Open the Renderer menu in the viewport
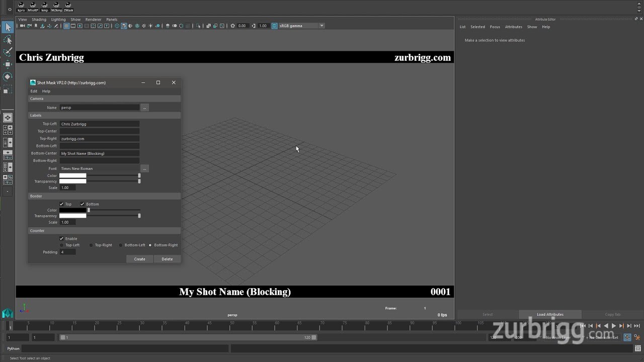This screenshot has width=644, height=362. [x=93, y=19]
